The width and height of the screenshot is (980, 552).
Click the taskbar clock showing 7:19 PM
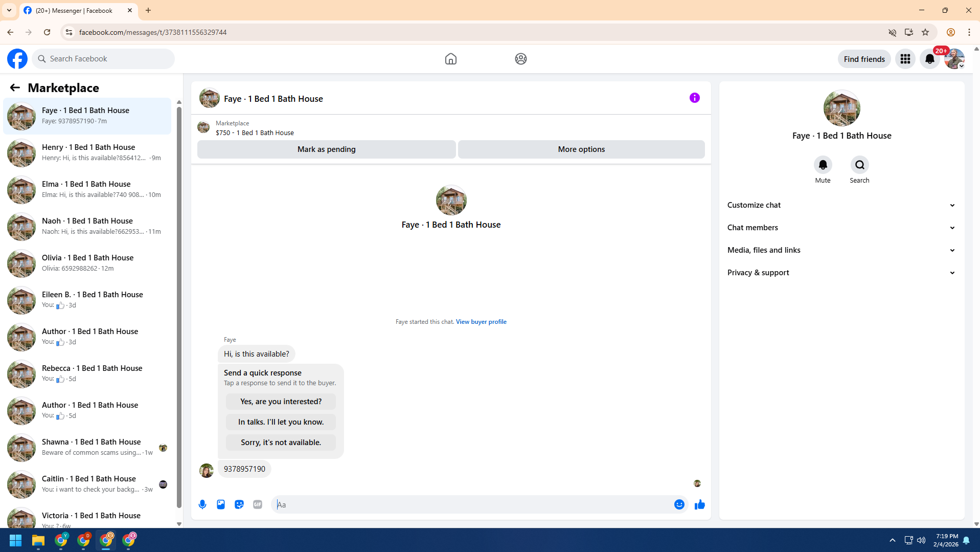click(945, 540)
